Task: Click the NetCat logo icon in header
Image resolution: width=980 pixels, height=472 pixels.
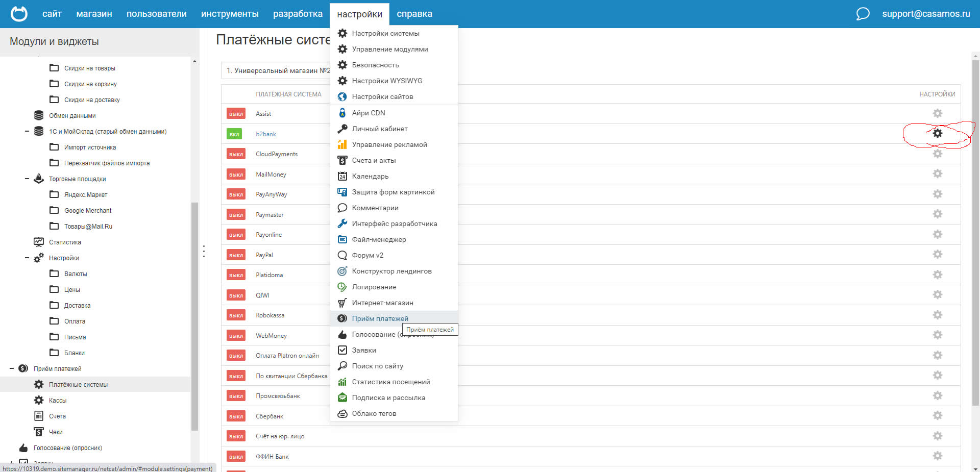Action: [19, 14]
